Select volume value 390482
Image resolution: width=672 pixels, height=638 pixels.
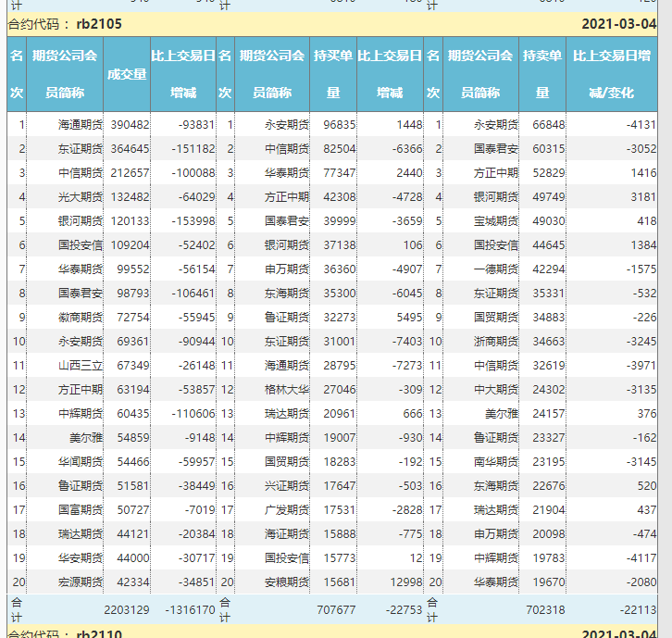[x=130, y=125]
